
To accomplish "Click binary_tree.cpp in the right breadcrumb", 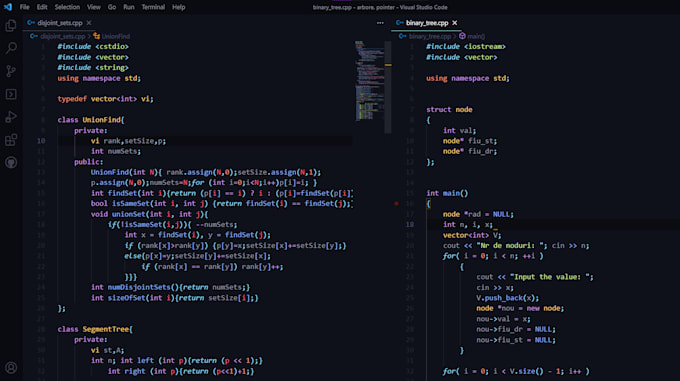I will (x=430, y=36).
